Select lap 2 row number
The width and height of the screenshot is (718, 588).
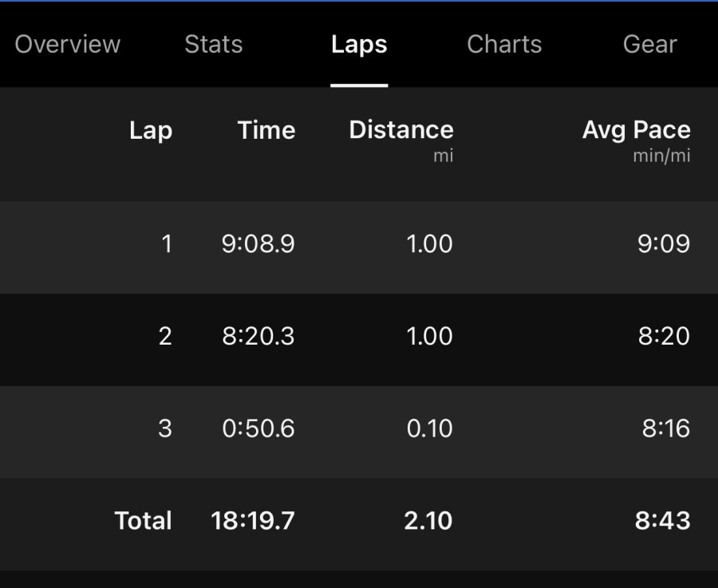point(165,336)
